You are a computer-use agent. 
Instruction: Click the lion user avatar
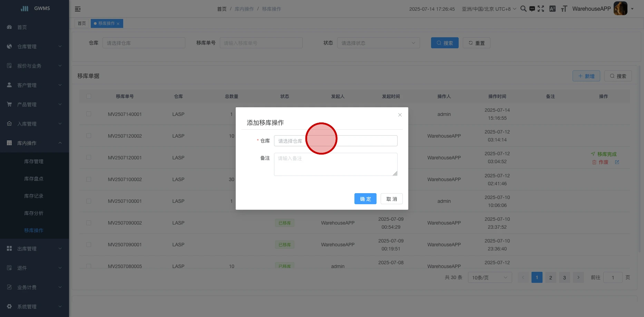(x=620, y=9)
